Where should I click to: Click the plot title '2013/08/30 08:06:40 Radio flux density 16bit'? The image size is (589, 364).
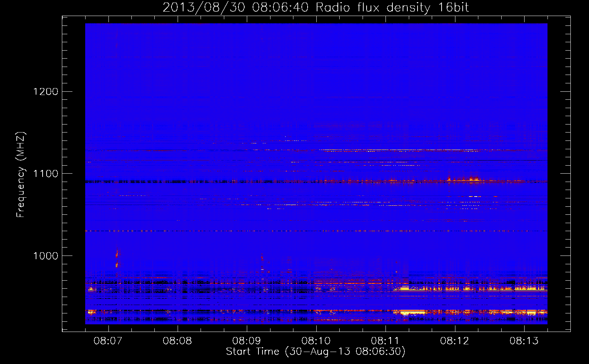(x=316, y=8)
